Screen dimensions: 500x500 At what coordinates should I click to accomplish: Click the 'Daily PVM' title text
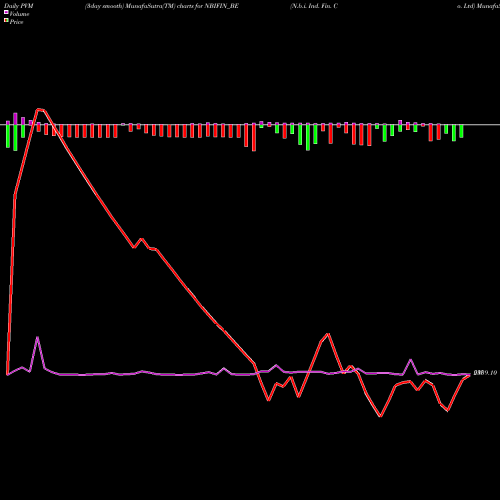point(19,6)
